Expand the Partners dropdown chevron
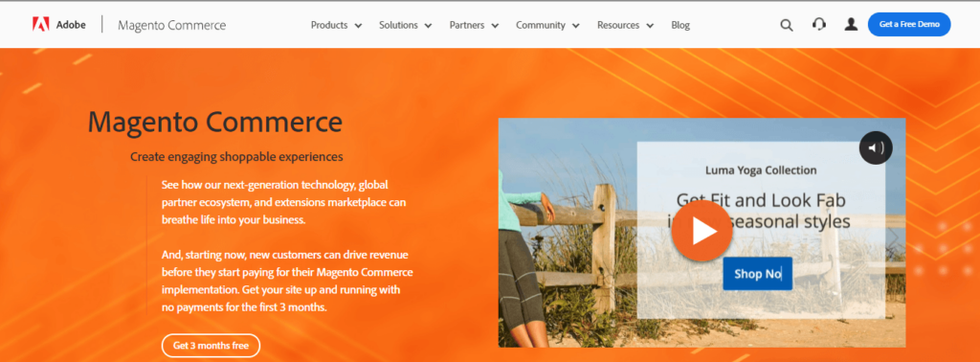Image resolution: width=980 pixels, height=362 pixels. 495,26
